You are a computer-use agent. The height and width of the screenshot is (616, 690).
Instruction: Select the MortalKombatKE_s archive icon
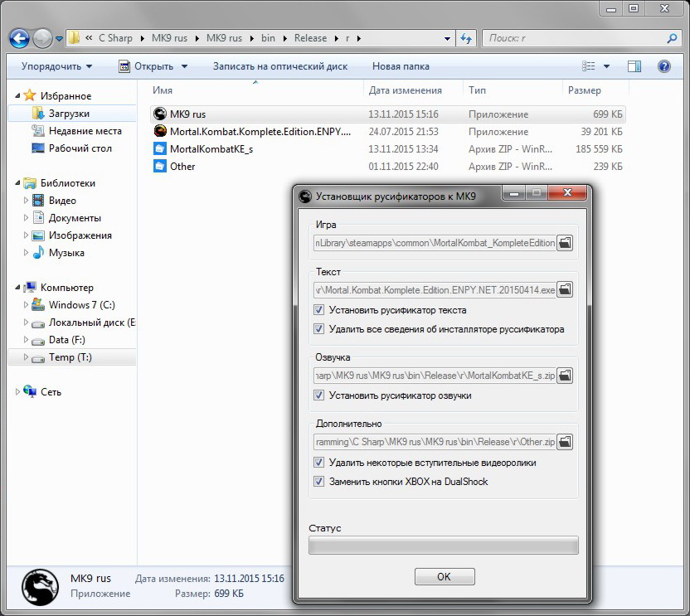click(x=160, y=148)
